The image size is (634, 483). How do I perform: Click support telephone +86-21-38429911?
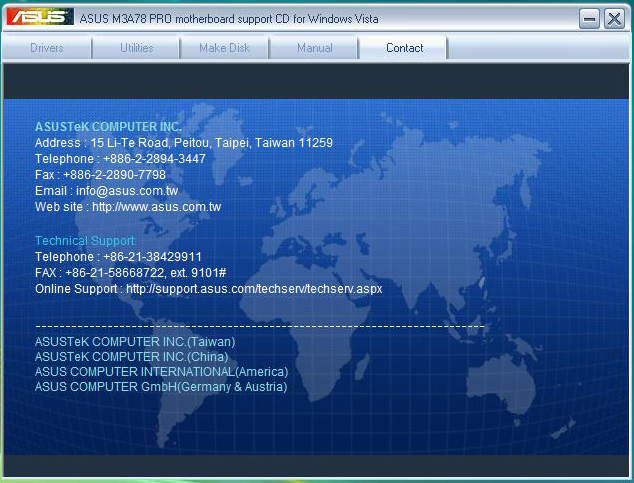coord(152,257)
